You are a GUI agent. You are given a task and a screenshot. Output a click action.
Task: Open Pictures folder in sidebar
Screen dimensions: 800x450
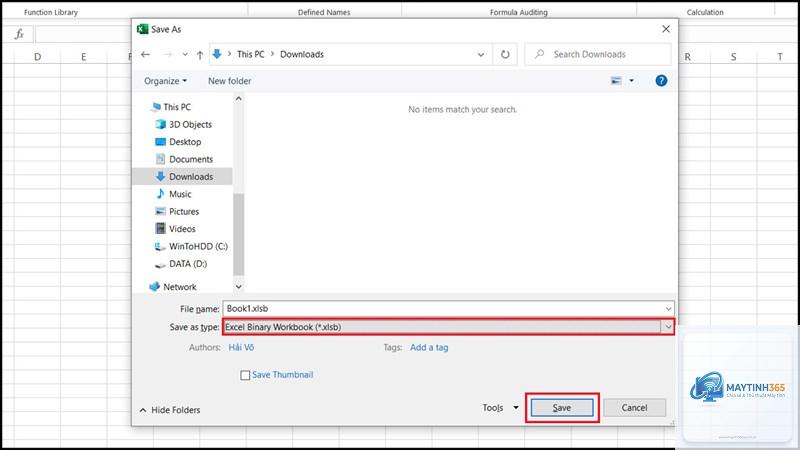[184, 211]
